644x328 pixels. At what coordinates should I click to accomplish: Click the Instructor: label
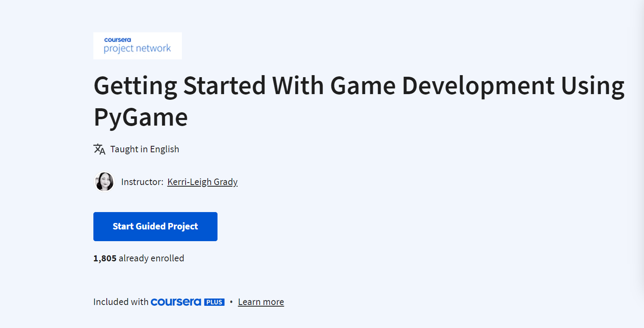point(142,182)
